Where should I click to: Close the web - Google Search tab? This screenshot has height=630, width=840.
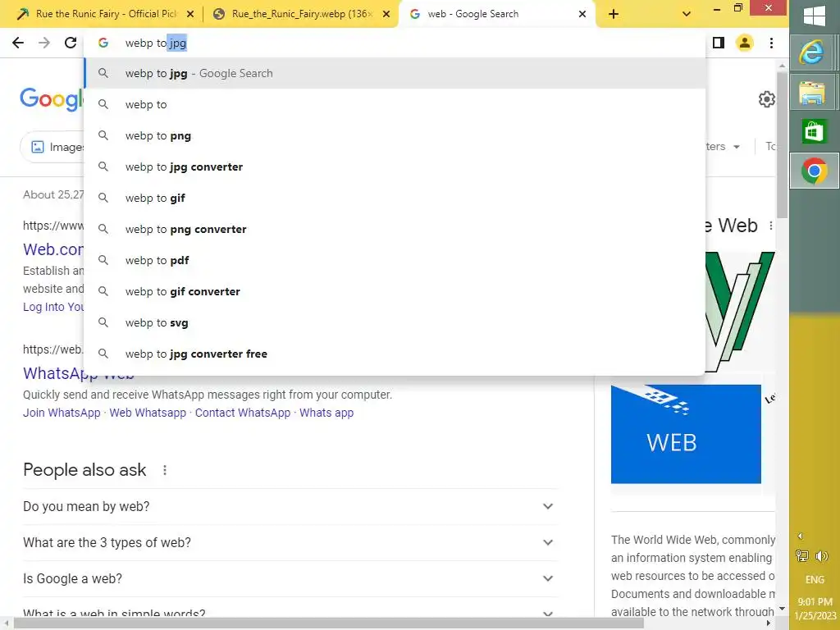pyautogui.click(x=582, y=14)
